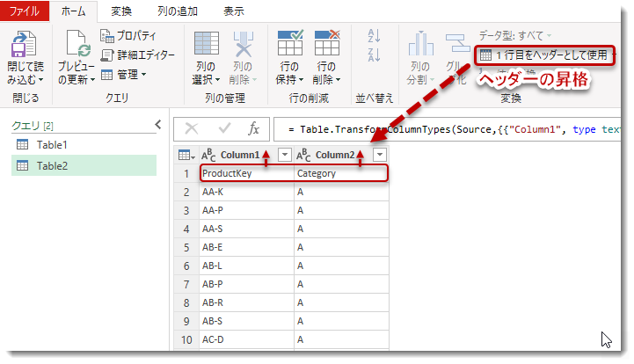Click the 列の分割 icon

(420, 43)
